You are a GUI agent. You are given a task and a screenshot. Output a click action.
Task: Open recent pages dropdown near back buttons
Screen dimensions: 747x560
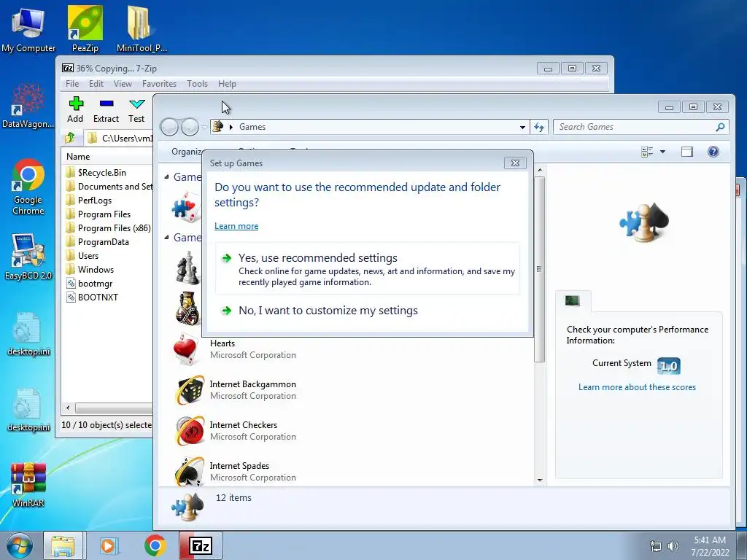tap(204, 127)
